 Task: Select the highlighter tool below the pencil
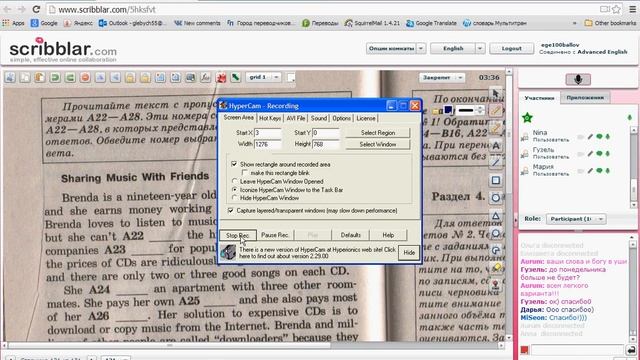(x=496, y=128)
